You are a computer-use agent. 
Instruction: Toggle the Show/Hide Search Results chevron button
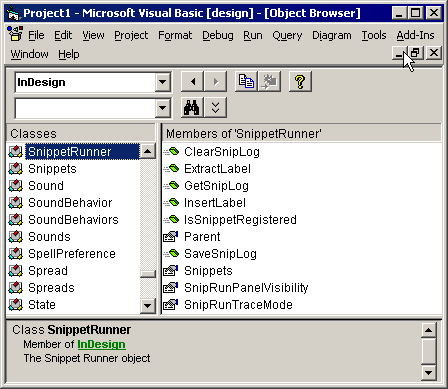tap(215, 108)
